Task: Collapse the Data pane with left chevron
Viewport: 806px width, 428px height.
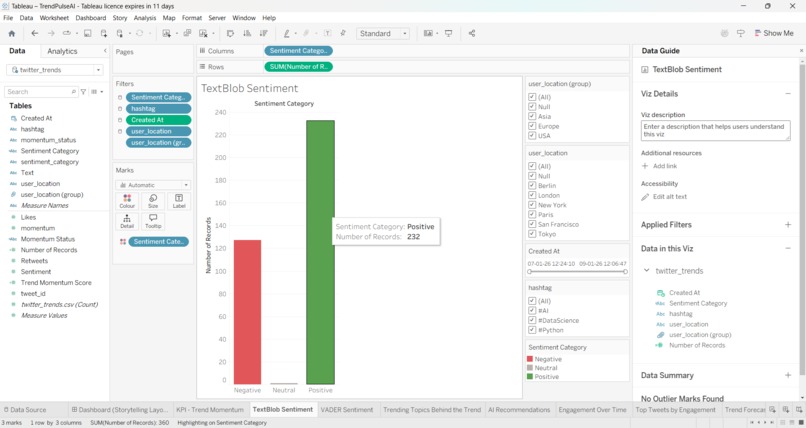Action: (105, 51)
